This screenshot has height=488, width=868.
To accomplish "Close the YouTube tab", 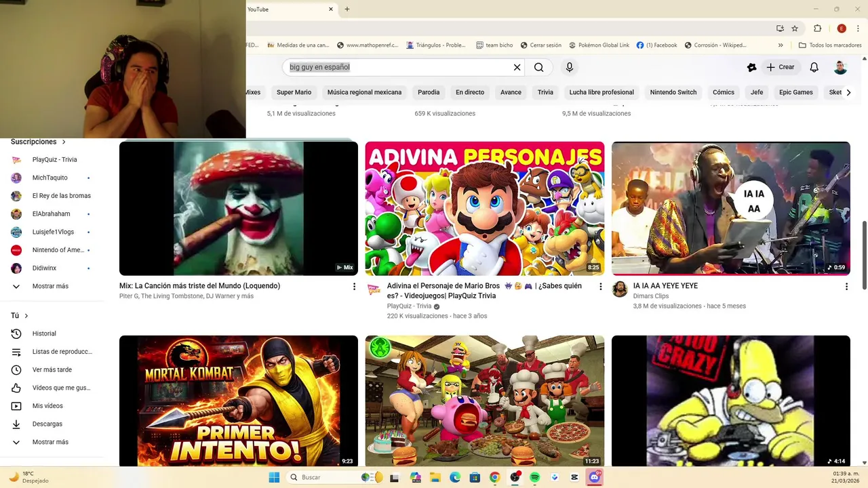I will point(331,9).
